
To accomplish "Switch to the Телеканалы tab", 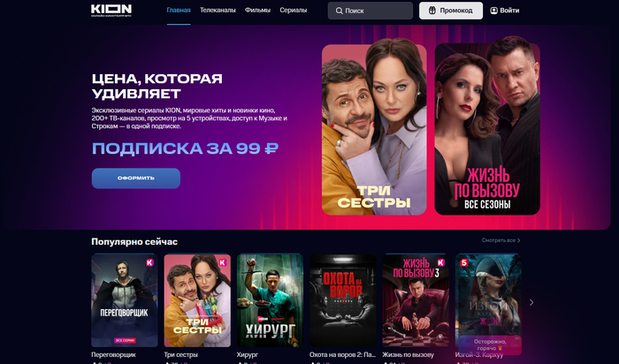I will tap(218, 11).
